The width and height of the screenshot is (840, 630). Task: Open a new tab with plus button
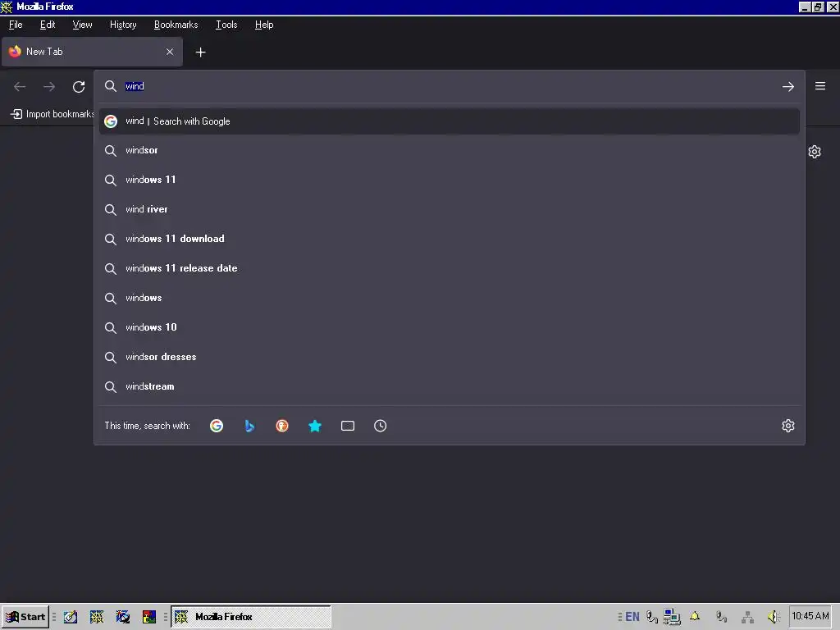click(200, 52)
